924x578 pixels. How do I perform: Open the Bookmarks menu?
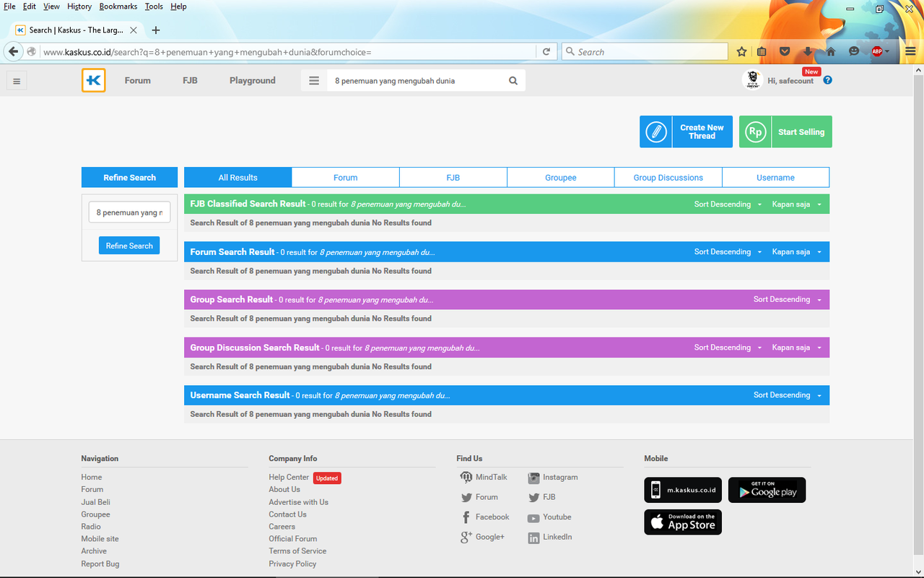click(x=118, y=7)
